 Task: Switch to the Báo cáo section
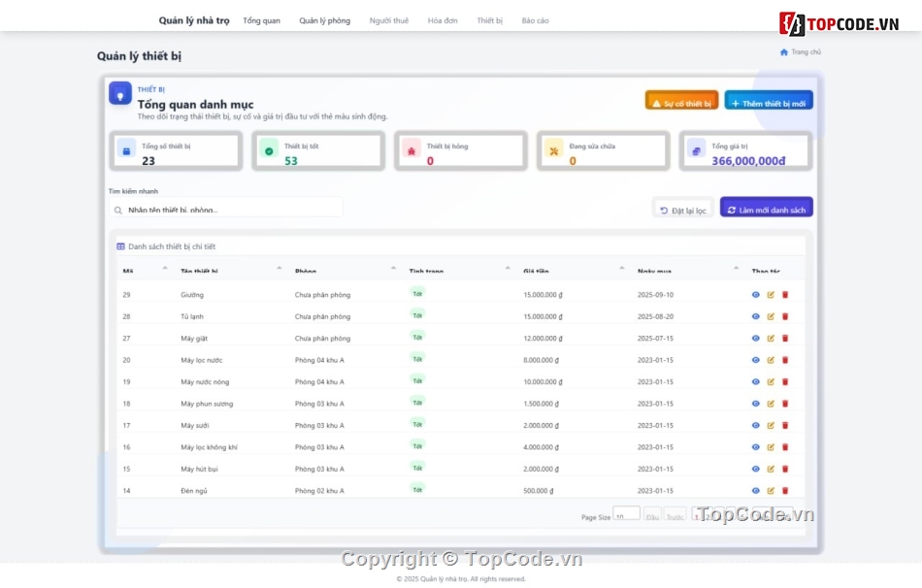(536, 19)
